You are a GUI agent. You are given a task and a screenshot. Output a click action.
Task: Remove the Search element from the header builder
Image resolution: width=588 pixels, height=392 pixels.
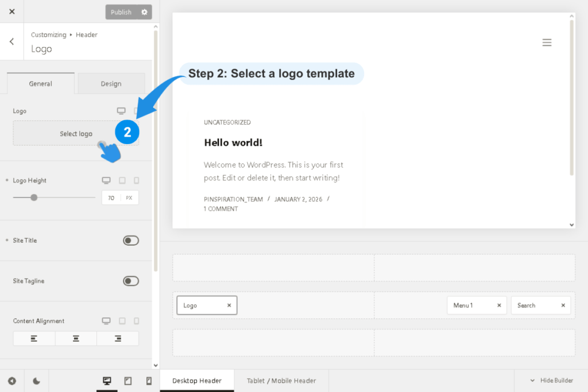pyautogui.click(x=563, y=305)
